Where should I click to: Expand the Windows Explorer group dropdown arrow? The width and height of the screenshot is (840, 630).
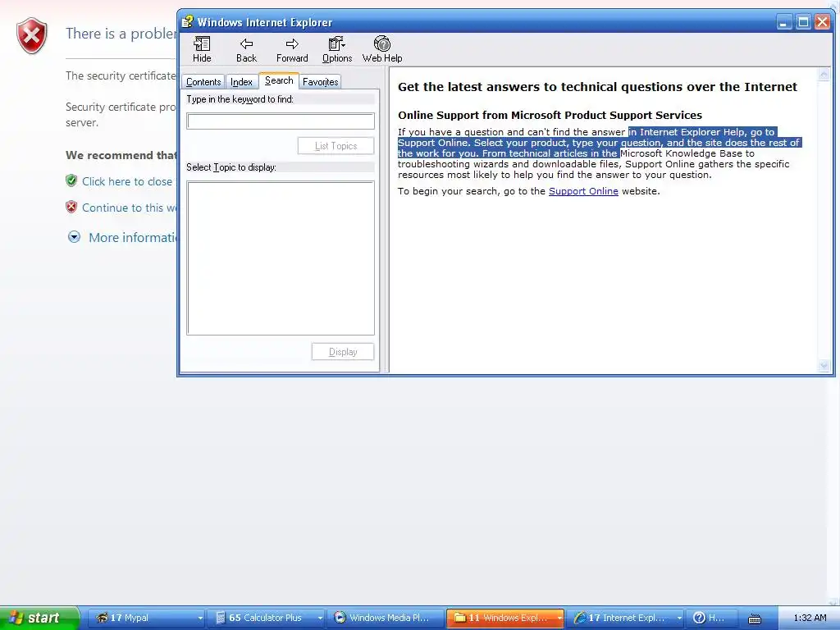click(x=559, y=619)
